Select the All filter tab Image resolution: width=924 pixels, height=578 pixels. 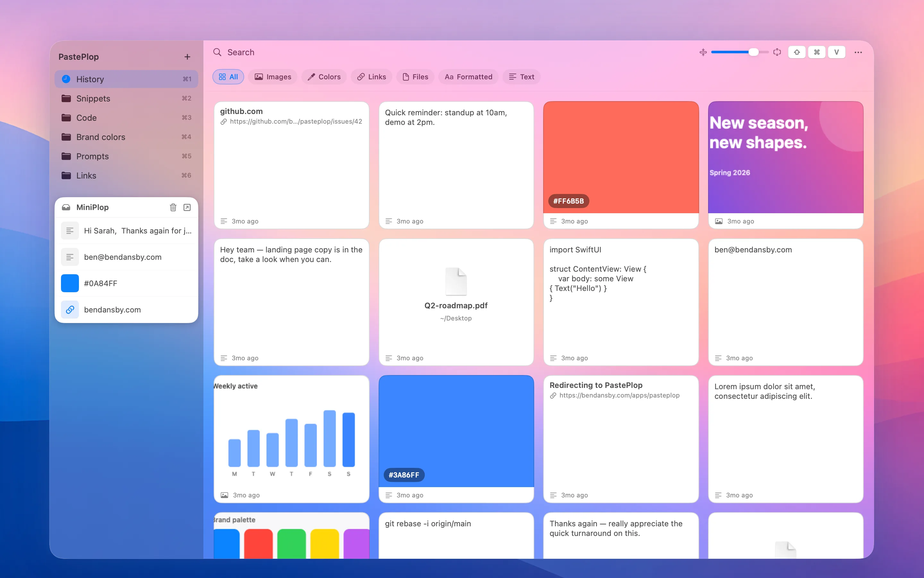228,77
